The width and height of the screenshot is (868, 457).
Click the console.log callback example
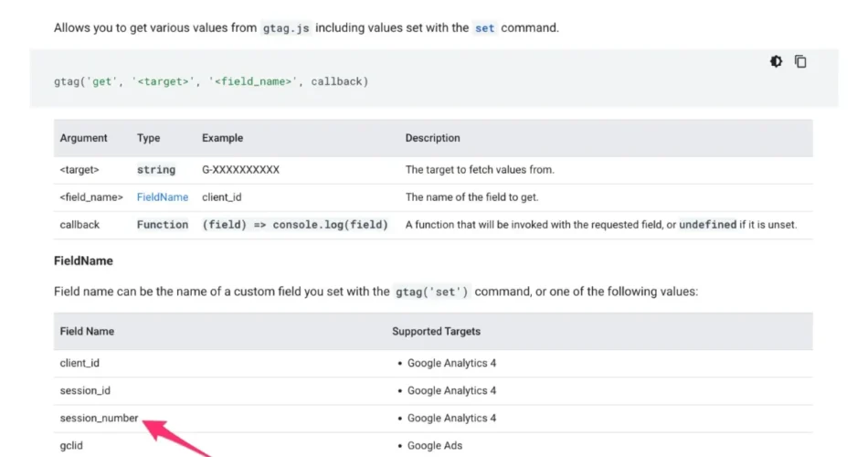pos(295,225)
